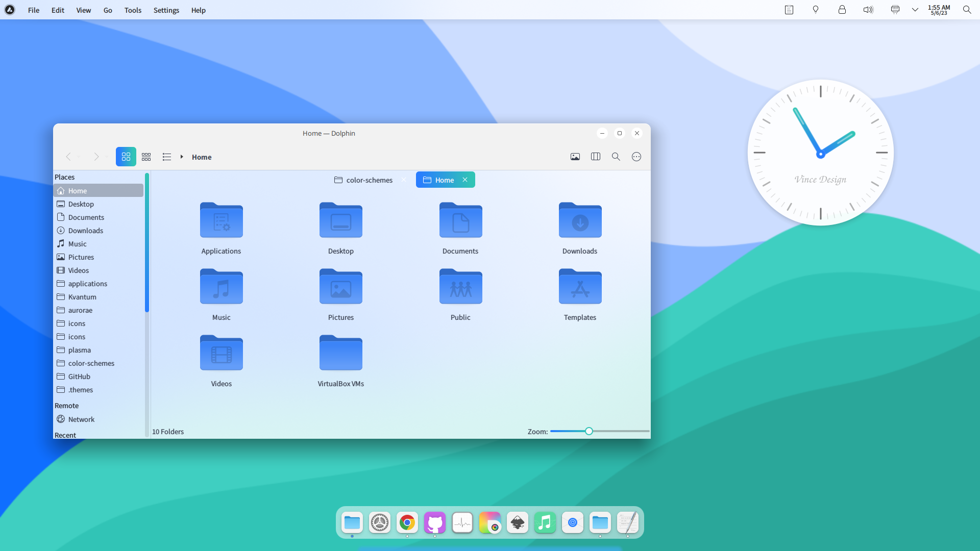This screenshot has height=551, width=980.
Task: Launch GitHub Desktop from the dock
Action: coord(435,522)
